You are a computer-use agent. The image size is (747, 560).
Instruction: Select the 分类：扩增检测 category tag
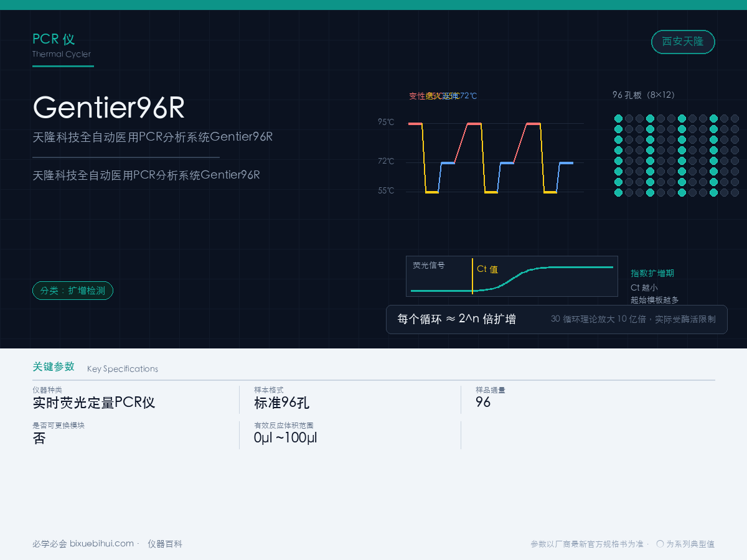[x=73, y=291]
